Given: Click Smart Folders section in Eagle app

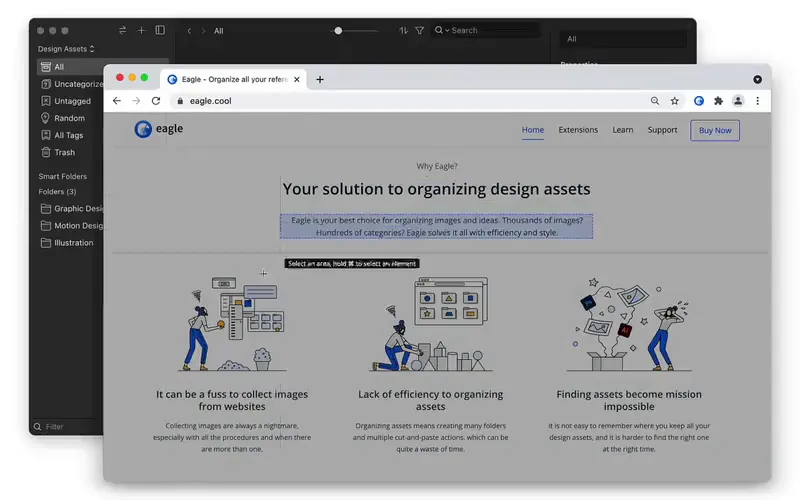Looking at the screenshot, I should [x=63, y=176].
